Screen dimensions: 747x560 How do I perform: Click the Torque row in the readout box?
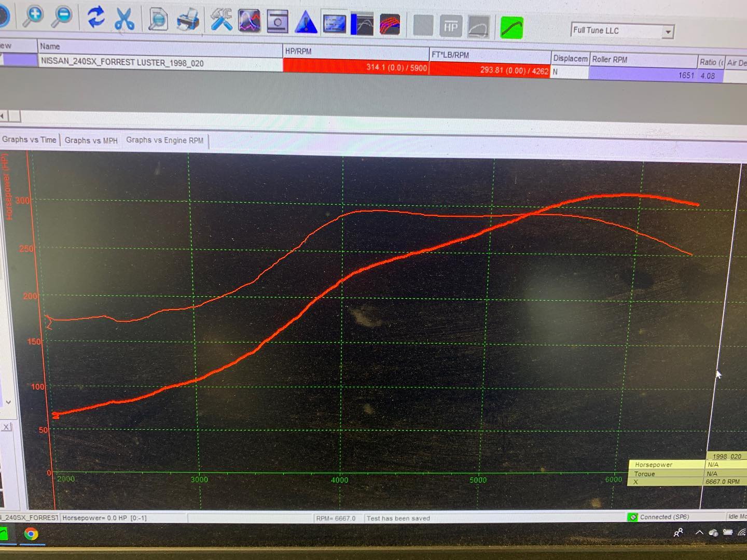pyautogui.click(x=687, y=473)
